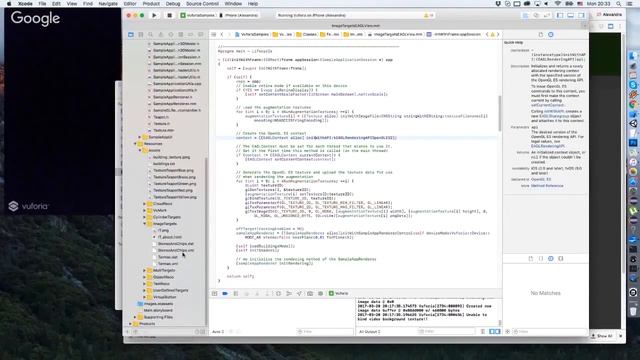Screen dimensions: 640x360
Task: Open the All Output dropdown in the console
Action: pyautogui.click(x=370, y=332)
